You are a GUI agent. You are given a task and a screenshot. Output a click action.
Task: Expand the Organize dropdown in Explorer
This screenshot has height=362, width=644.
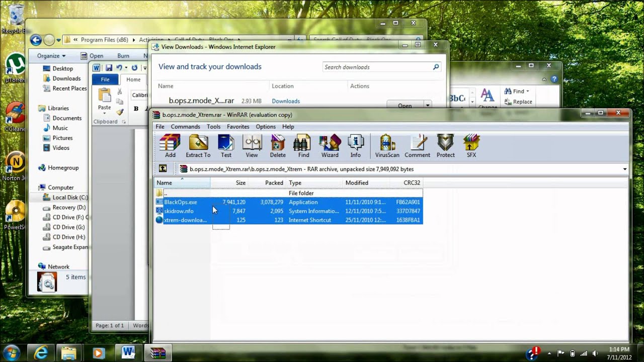51,56
